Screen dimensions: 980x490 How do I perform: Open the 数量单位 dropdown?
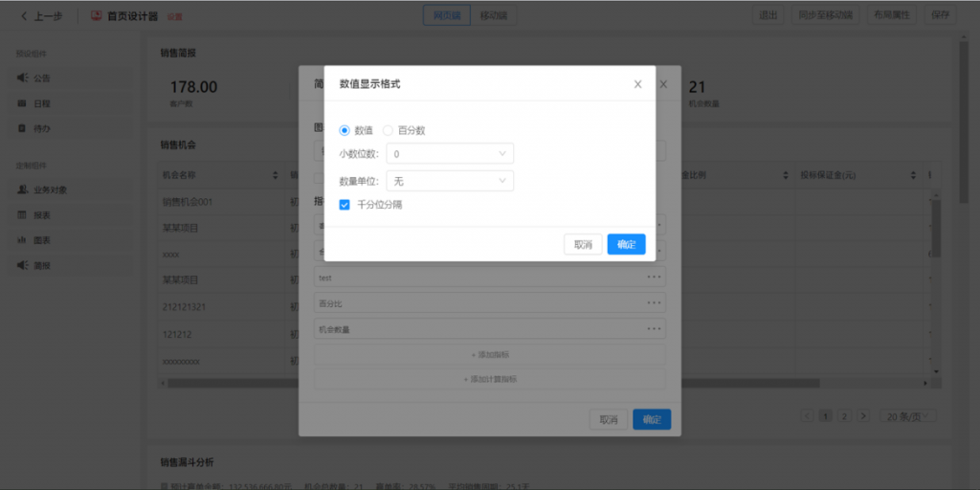click(x=449, y=181)
